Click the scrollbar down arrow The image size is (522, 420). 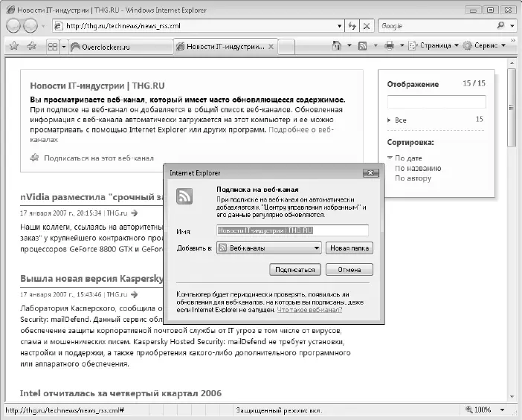[512, 397]
